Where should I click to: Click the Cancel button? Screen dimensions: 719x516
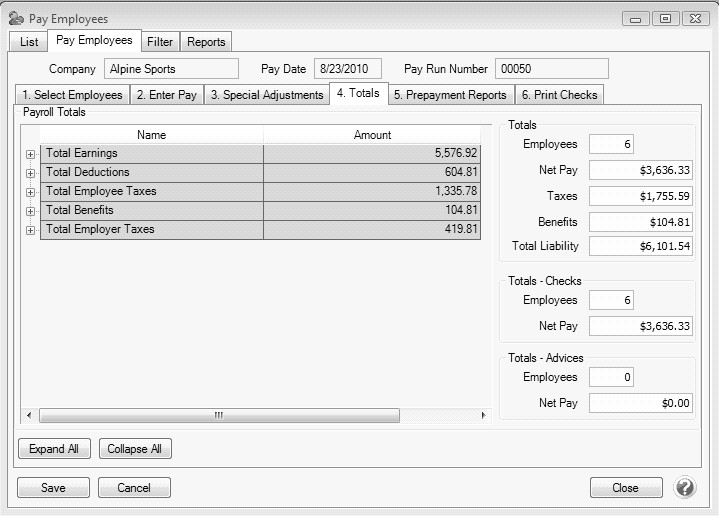[x=133, y=488]
